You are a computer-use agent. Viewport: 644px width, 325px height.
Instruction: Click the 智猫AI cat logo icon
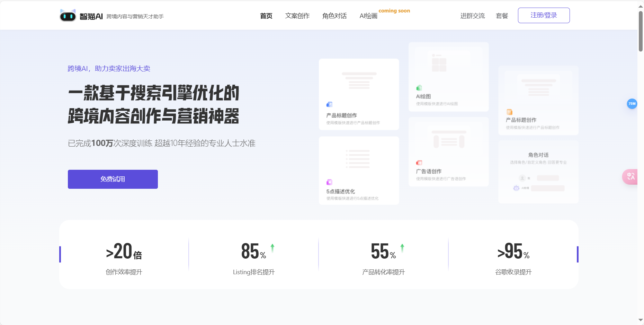(68, 15)
